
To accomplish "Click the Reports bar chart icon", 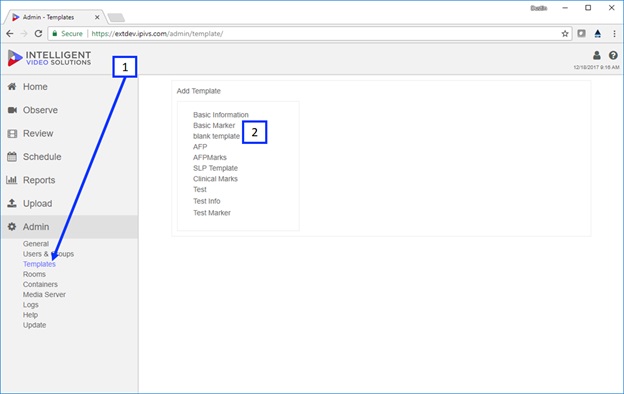I will point(12,180).
